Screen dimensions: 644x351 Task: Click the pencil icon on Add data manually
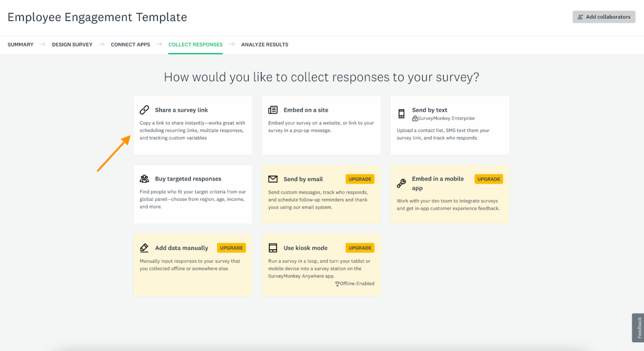point(145,248)
